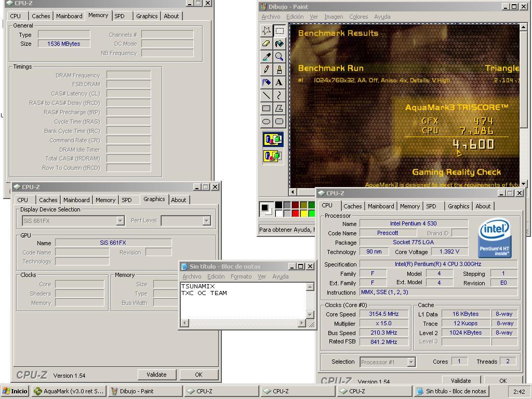The width and height of the screenshot is (532, 399).
Task: Open Notepad's Edición menu
Action: pyautogui.click(x=216, y=276)
